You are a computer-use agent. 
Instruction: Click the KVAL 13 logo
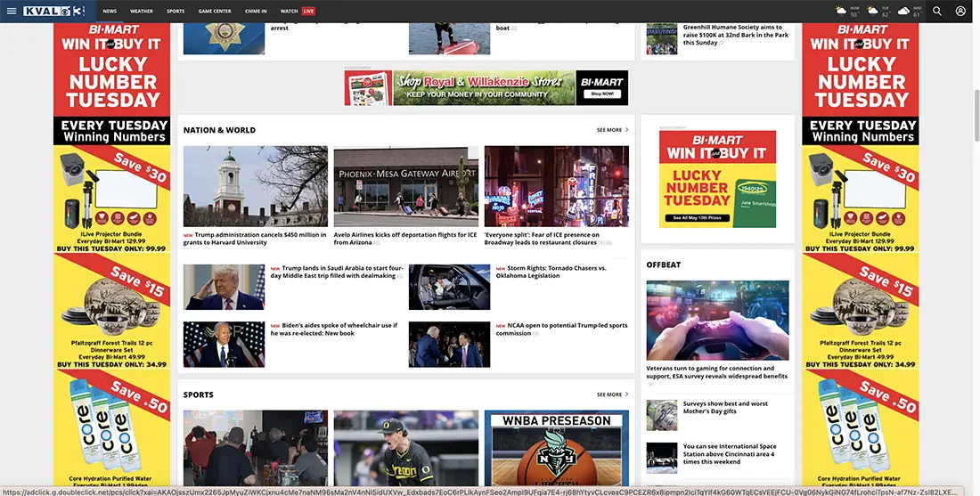(53, 12)
